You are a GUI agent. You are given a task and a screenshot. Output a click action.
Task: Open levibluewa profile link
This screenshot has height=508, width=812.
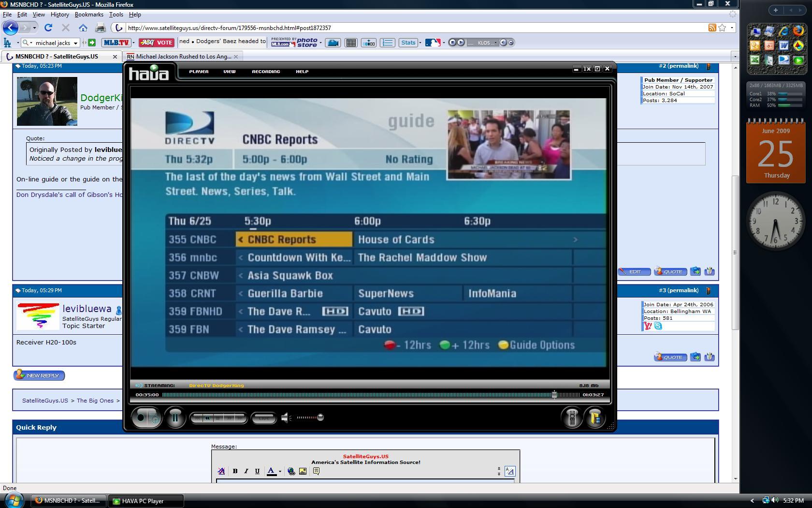(87, 309)
